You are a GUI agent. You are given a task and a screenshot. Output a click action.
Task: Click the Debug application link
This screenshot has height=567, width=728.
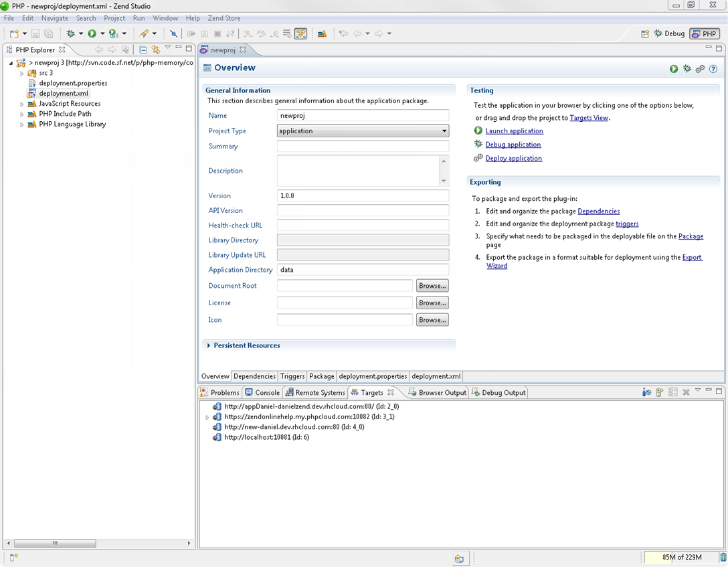(x=513, y=145)
